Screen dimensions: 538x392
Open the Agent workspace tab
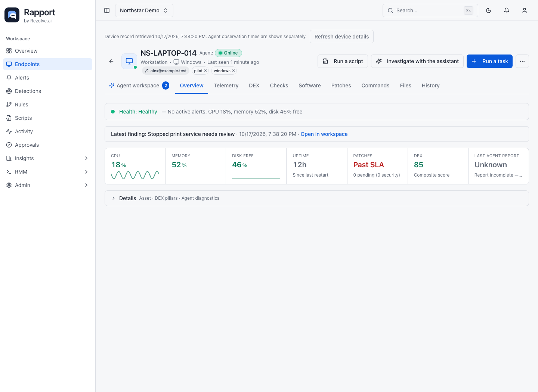click(139, 85)
